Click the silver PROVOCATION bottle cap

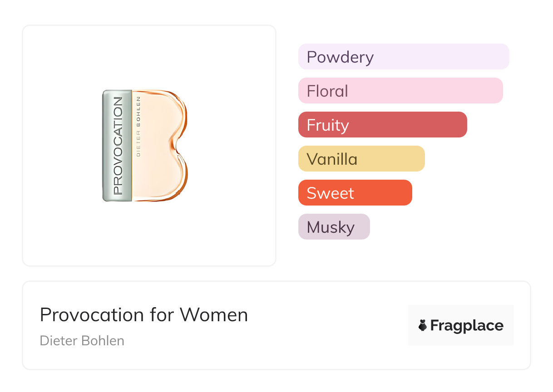pos(117,145)
